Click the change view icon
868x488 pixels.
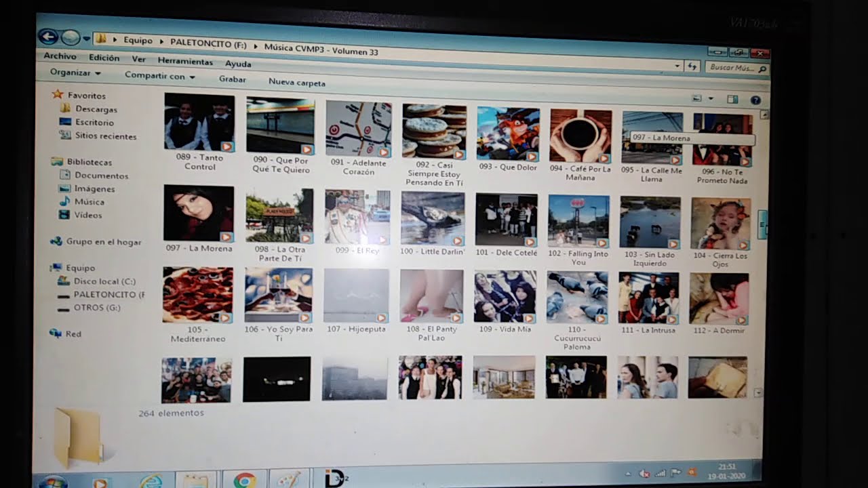click(696, 98)
